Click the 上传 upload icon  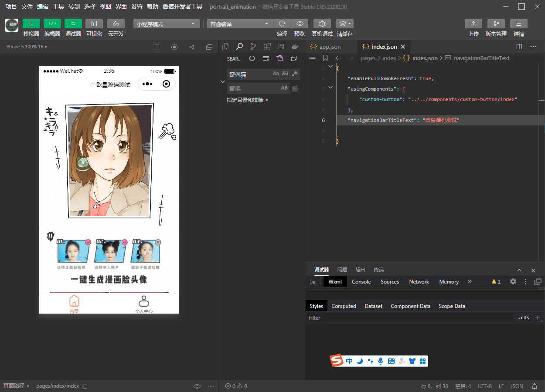point(473,24)
